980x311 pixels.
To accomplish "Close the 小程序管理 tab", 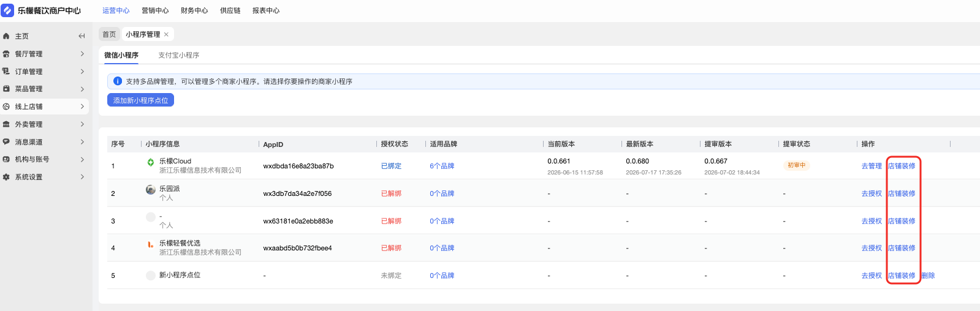I will coord(166,34).
